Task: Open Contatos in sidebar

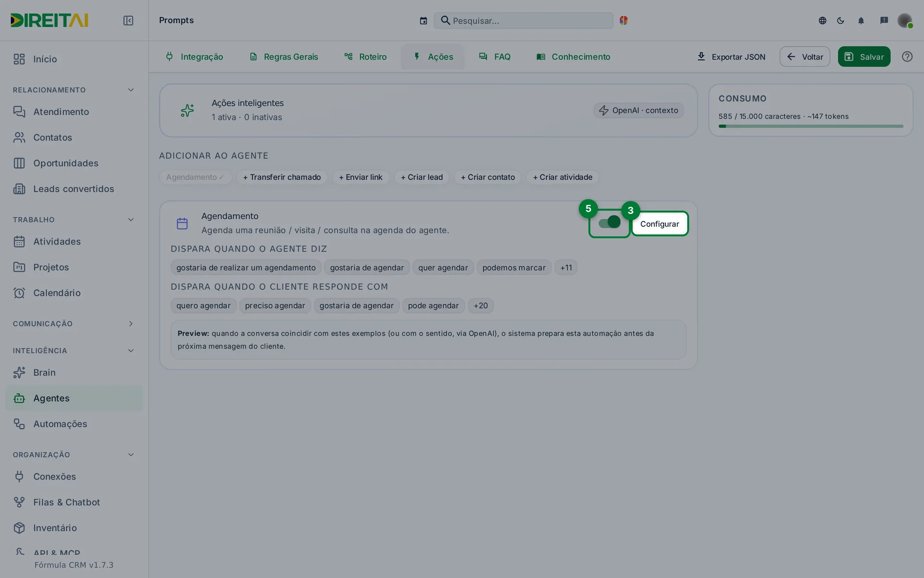Action: 74,137
